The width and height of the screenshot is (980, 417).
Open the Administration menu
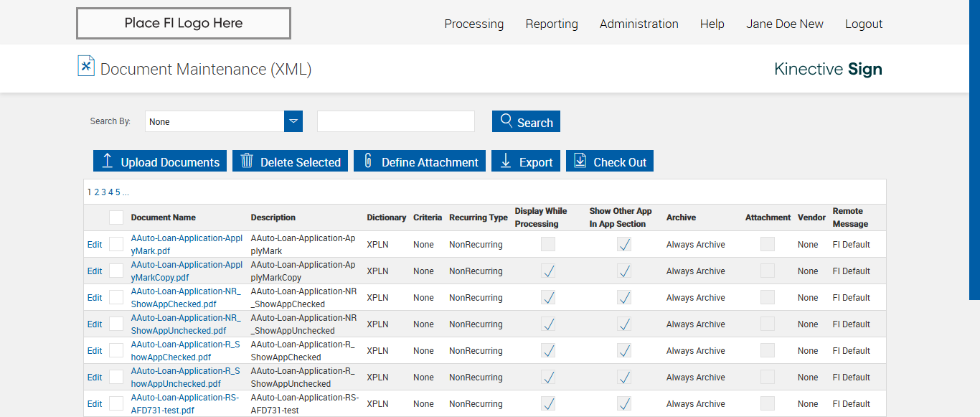click(639, 24)
